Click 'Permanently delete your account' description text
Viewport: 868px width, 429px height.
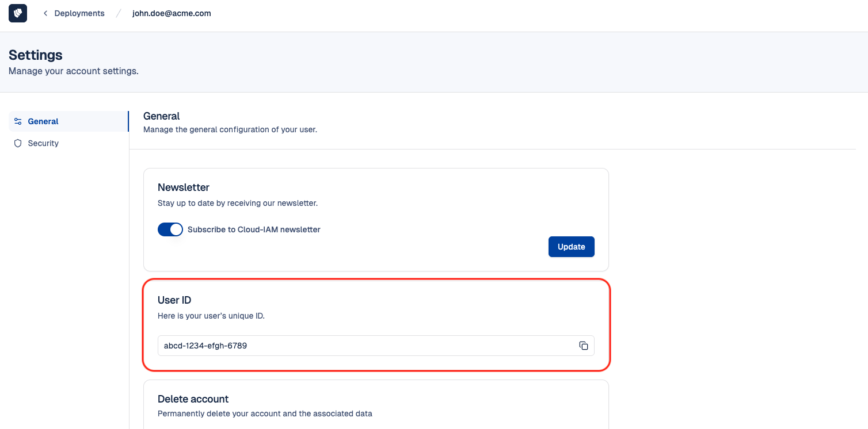click(x=265, y=413)
